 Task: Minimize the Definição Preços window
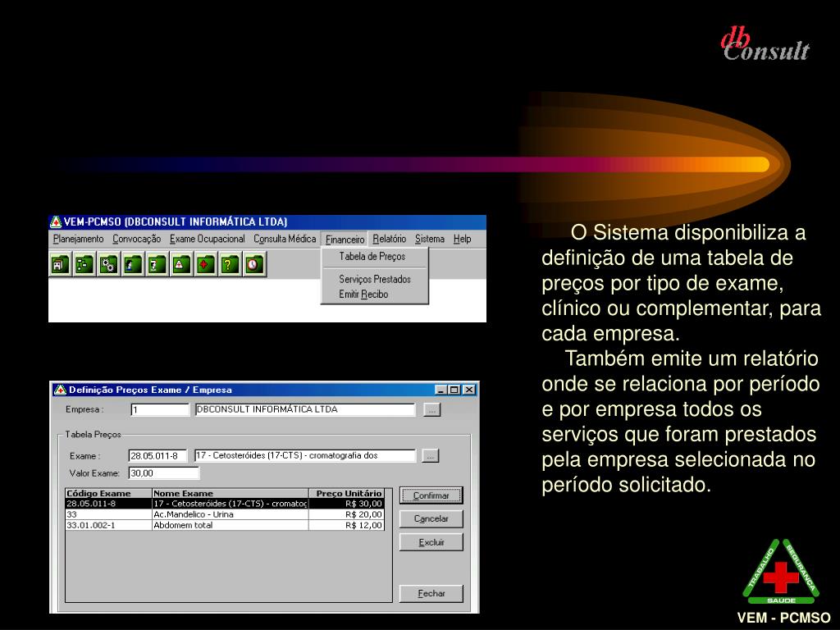(441, 390)
